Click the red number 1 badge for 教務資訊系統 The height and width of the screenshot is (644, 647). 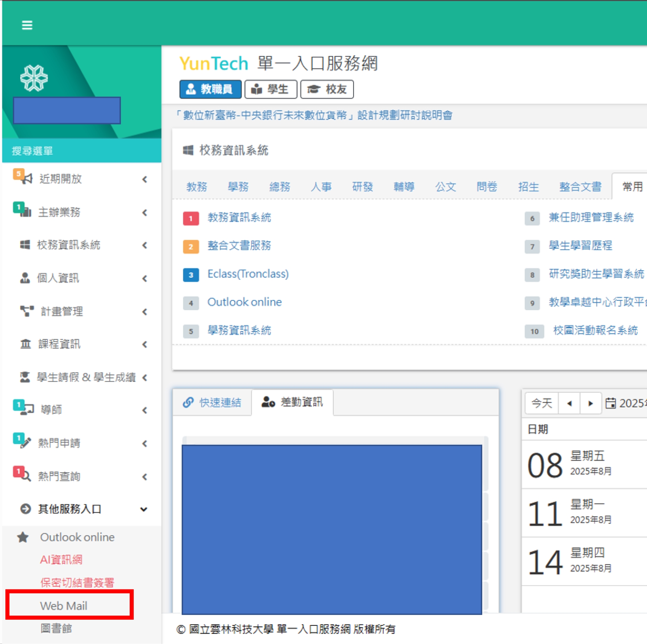(191, 218)
